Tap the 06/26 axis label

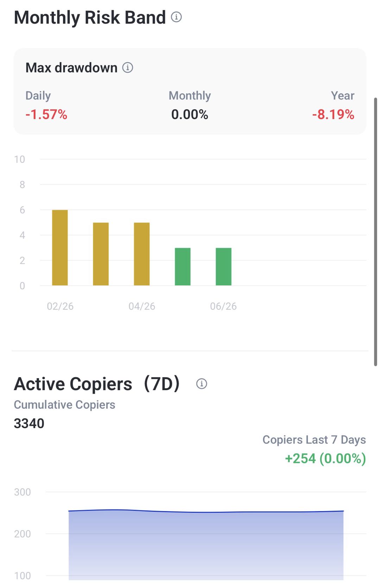[x=223, y=306]
